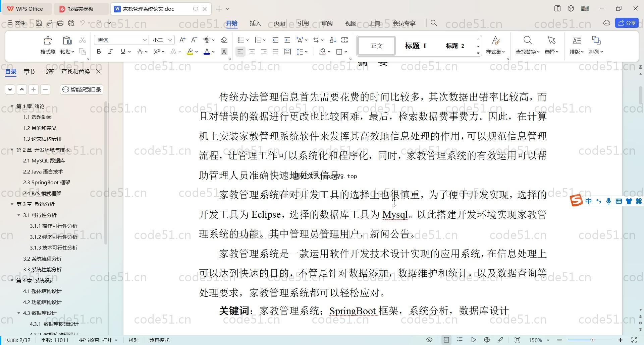This screenshot has height=345, width=644.
Task: Open the 审阅 ribbon tab
Action: [327, 23]
